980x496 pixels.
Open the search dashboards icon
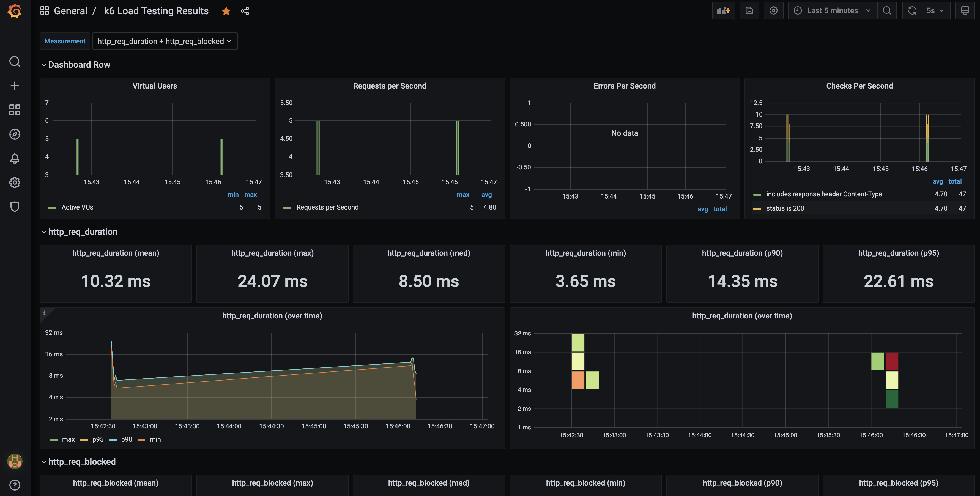(15, 62)
